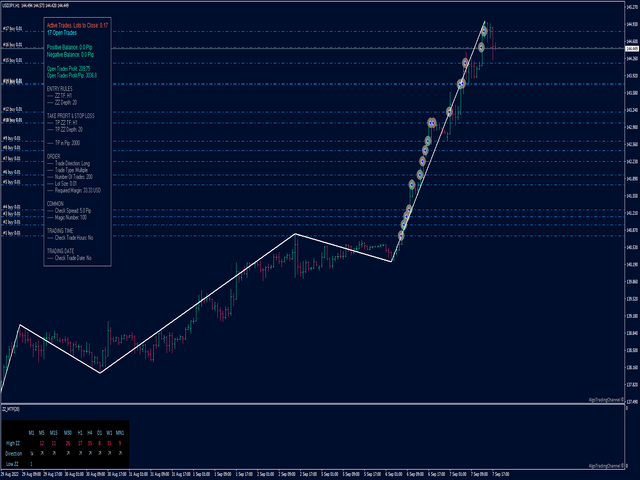Click 'Active Trades. Lots to Close: 0.17' text
Image resolution: width=640 pixels, height=480 pixels.
click(77, 25)
